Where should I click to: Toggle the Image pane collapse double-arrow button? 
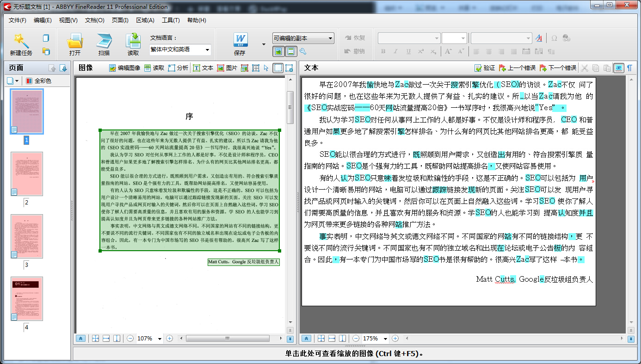(x=80, y=339)
